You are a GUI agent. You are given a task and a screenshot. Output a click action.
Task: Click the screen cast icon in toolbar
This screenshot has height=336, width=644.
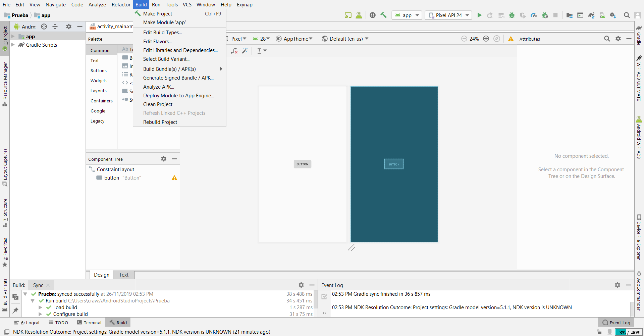(x=348, y=15)
